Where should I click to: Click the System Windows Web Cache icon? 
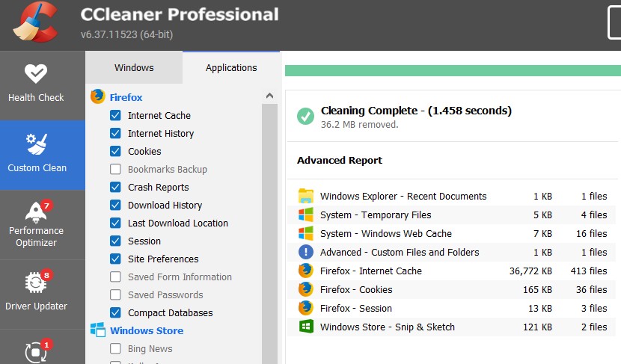[306, 233]
